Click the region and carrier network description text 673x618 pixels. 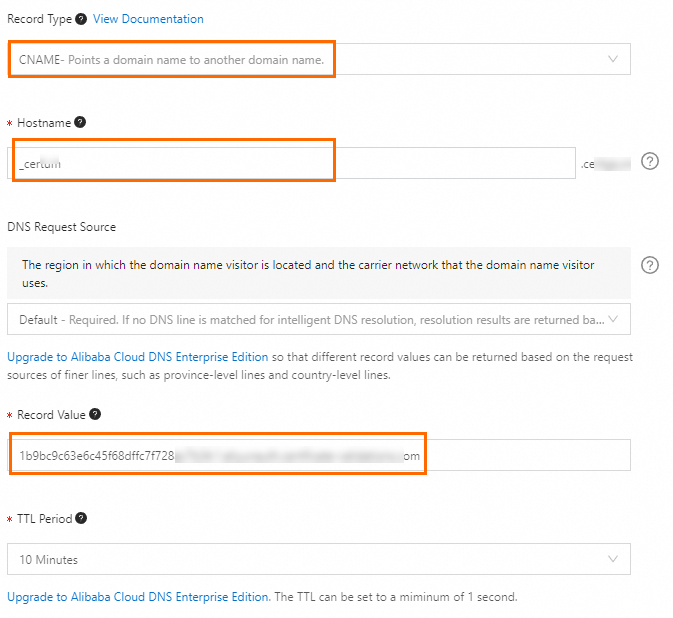(308, 273)
